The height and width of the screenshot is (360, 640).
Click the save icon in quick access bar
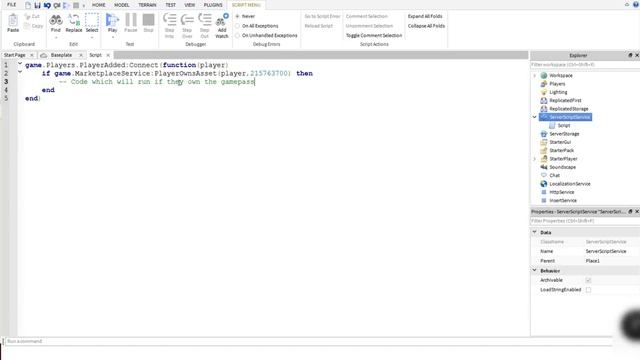click(37, 5)
